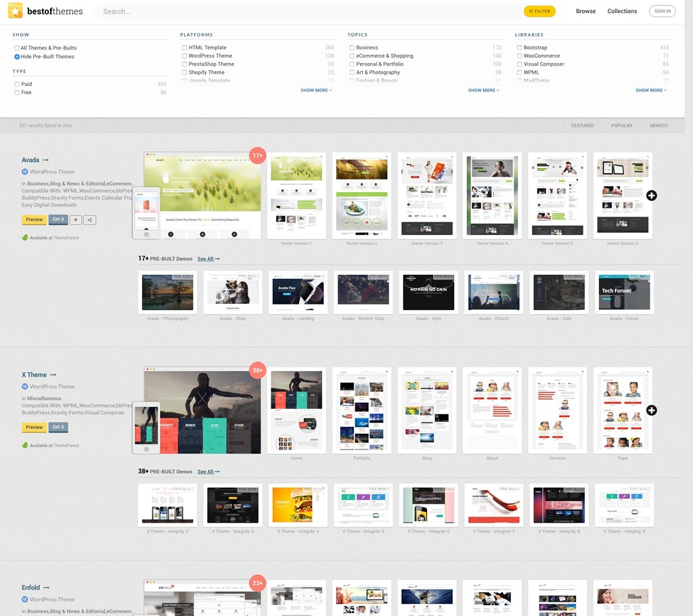Click the yellow Filter button
The height and width of the screenshot is (616, 693).
[539, 11]
